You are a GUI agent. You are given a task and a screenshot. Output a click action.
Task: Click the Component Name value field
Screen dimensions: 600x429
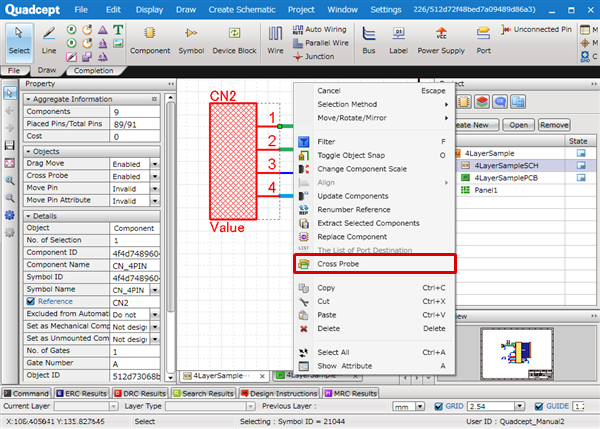coord(135,266)
